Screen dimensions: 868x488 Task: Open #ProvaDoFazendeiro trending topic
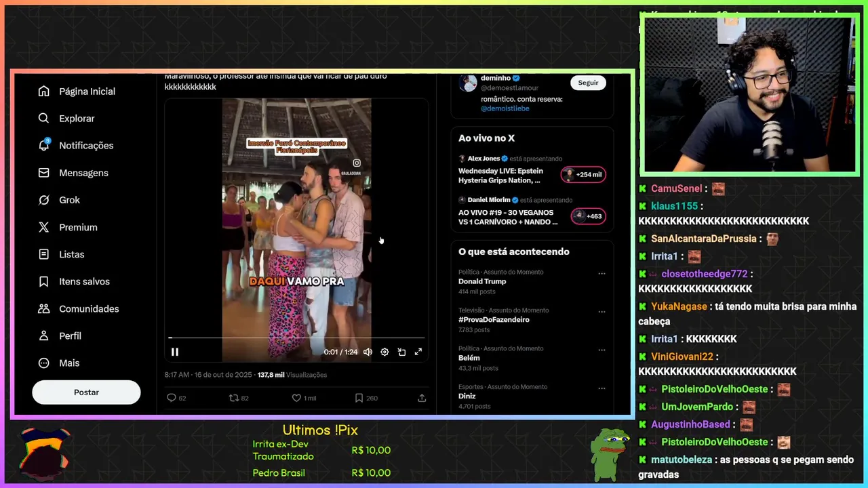click(x=494, y=319)
